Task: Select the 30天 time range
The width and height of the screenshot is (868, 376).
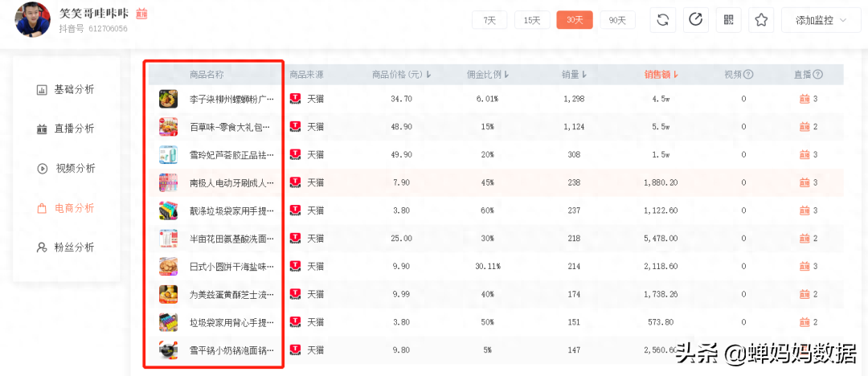Action: click(x=575, y=20)
